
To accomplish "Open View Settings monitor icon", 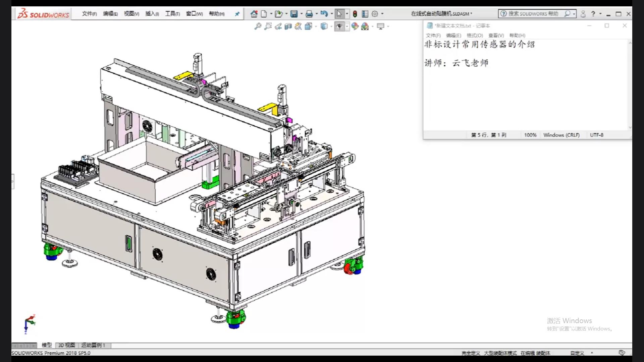I will (380, 26).
